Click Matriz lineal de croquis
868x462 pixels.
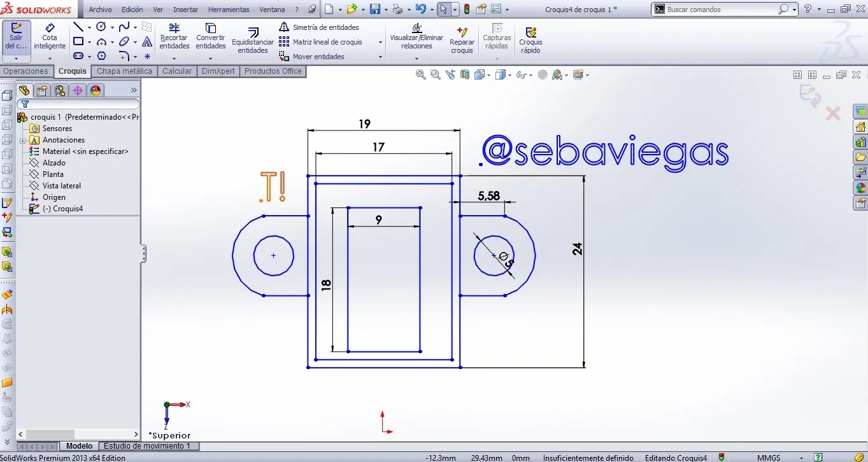click(320, 42)
